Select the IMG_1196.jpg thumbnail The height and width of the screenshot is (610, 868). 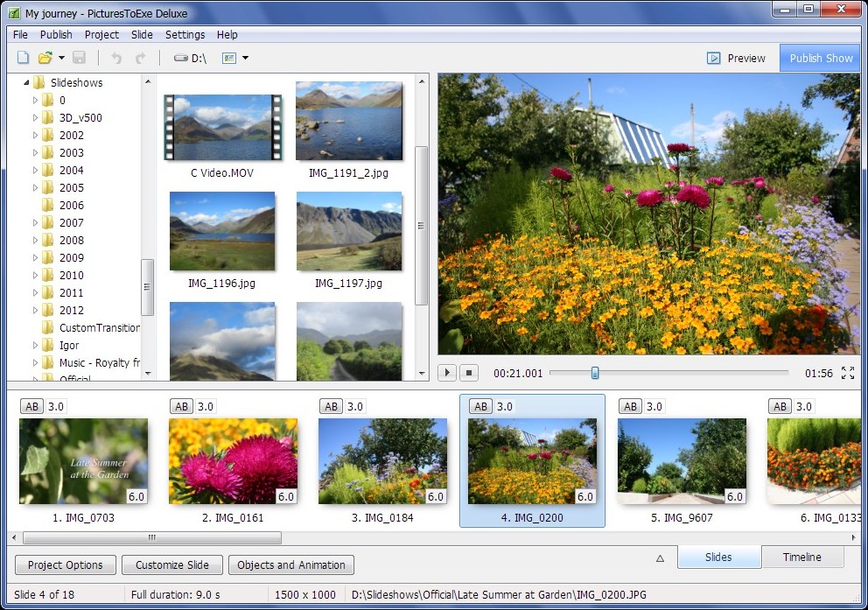coord(222,230)
